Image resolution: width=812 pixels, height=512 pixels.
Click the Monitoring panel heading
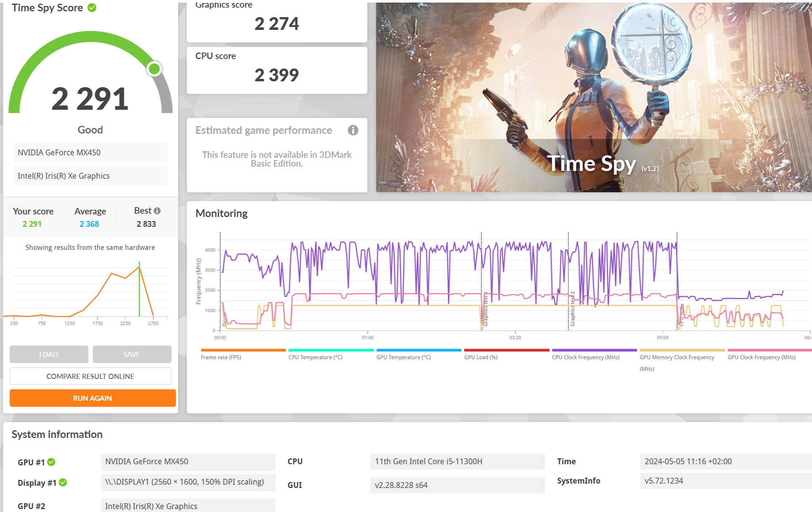pyautogui.click(x=221, y=213)
